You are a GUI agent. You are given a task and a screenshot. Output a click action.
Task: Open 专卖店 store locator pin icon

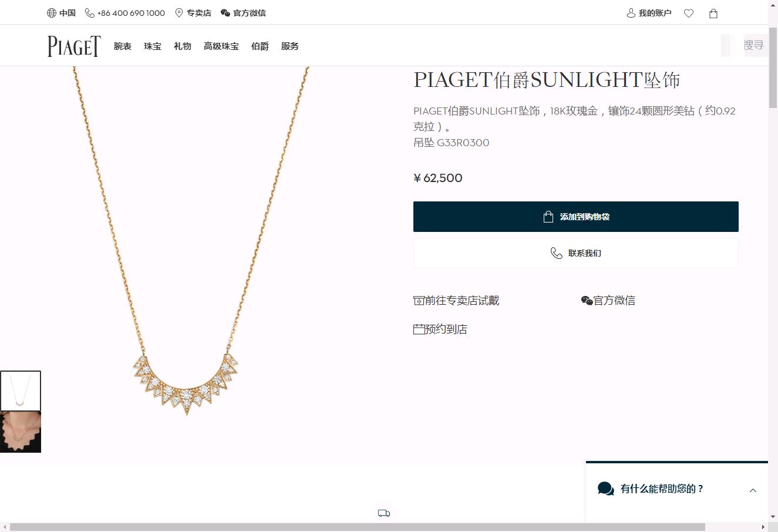pyautogui.click(x=179, y=13)
